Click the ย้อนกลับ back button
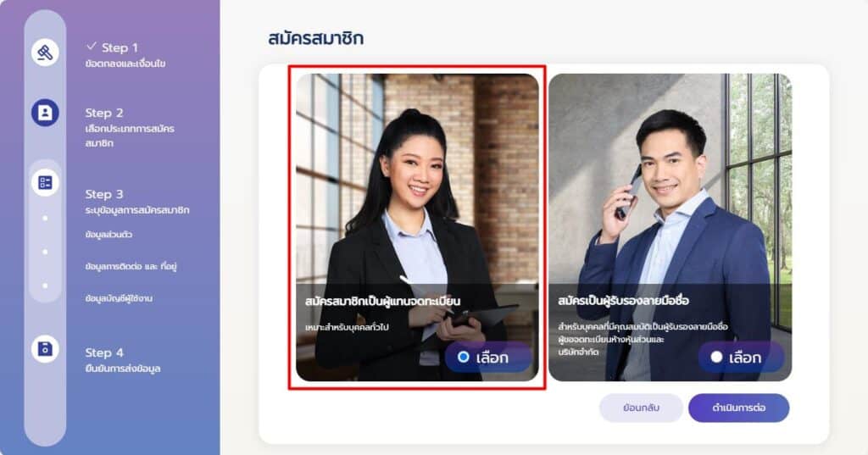Image resolution: width=868 pixels, height=455 pixels. 641,408
